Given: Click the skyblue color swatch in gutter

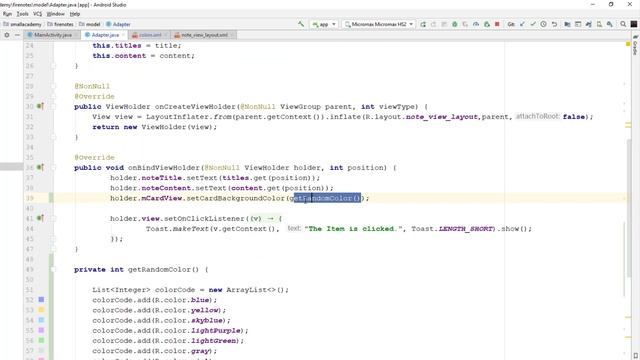Looking at the screenshot, I should click(41, 320).
